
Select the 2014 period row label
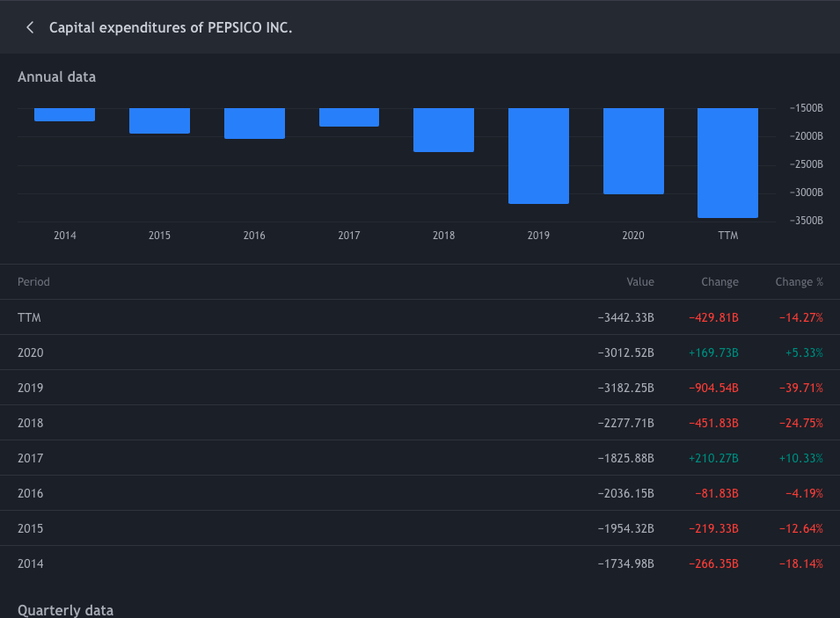pyautogui.click(x=31, y=563)
